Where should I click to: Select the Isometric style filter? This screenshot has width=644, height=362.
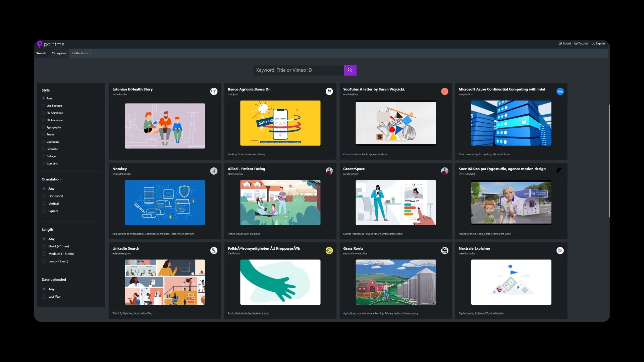(44, 164)
